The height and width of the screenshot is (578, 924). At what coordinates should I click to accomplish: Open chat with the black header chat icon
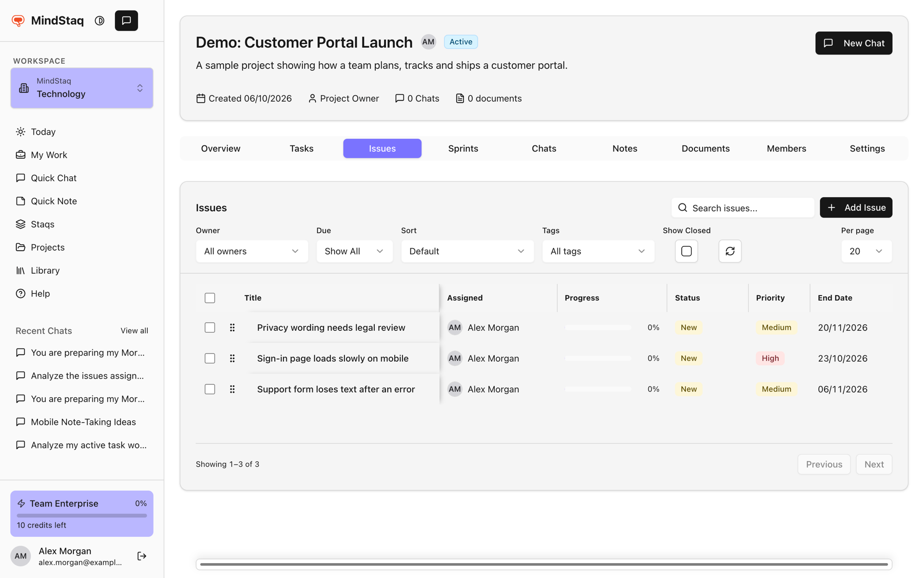126,21
